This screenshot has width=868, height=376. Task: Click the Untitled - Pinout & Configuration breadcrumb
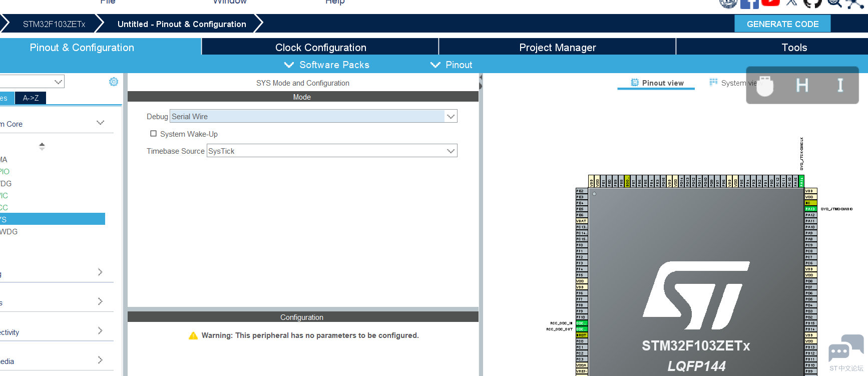click(182, 24)
